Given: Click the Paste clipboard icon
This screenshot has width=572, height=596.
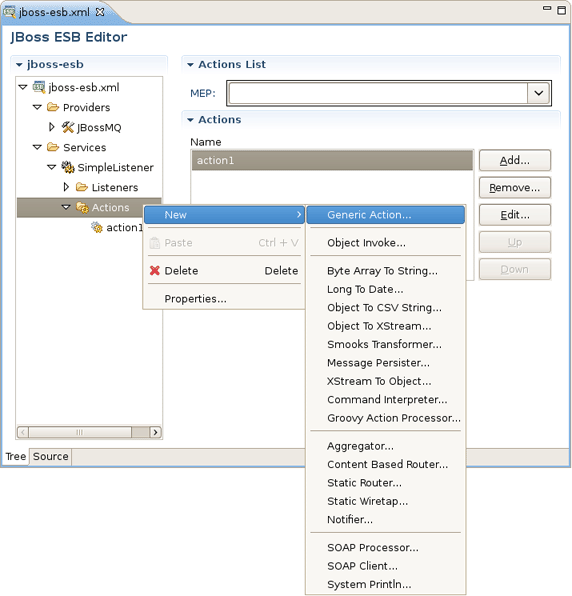Looking at the screenshot, I should pyautogui.click(x=155, y=243).
